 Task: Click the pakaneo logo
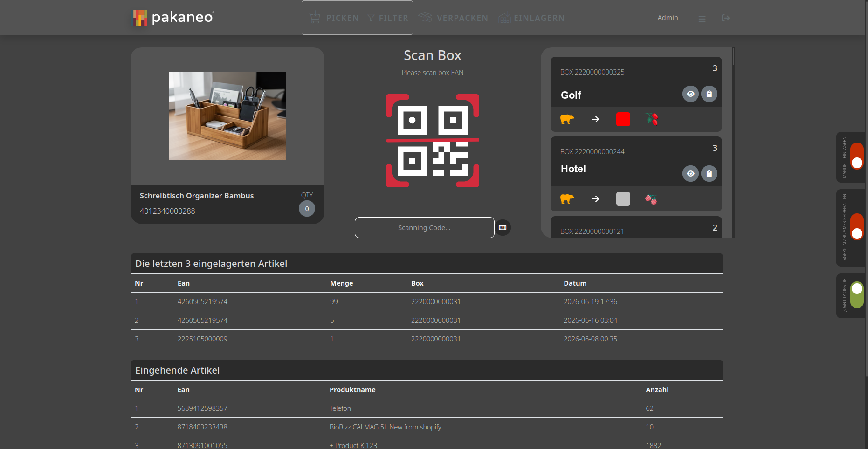pyautogui.click(x=173, y=18)
